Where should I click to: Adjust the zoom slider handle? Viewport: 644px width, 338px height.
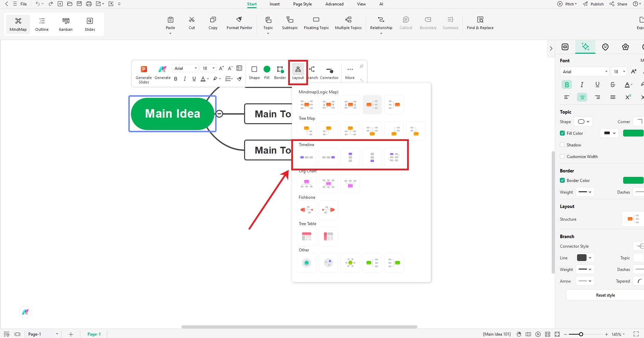pyautogui.click(x=581, y=334)
